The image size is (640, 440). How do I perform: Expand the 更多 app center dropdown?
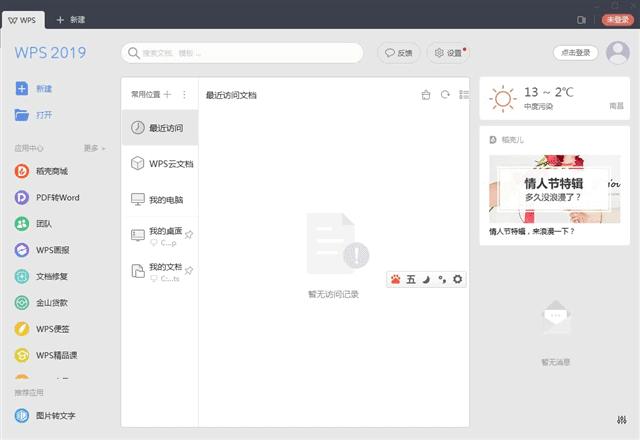pyautogui.click(x=95, y=148)
